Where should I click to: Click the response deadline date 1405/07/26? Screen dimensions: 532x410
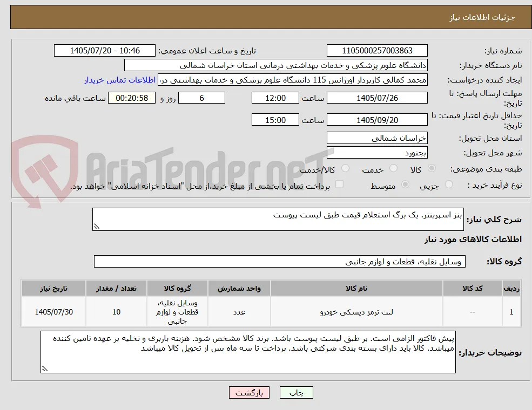click(377, 98)
